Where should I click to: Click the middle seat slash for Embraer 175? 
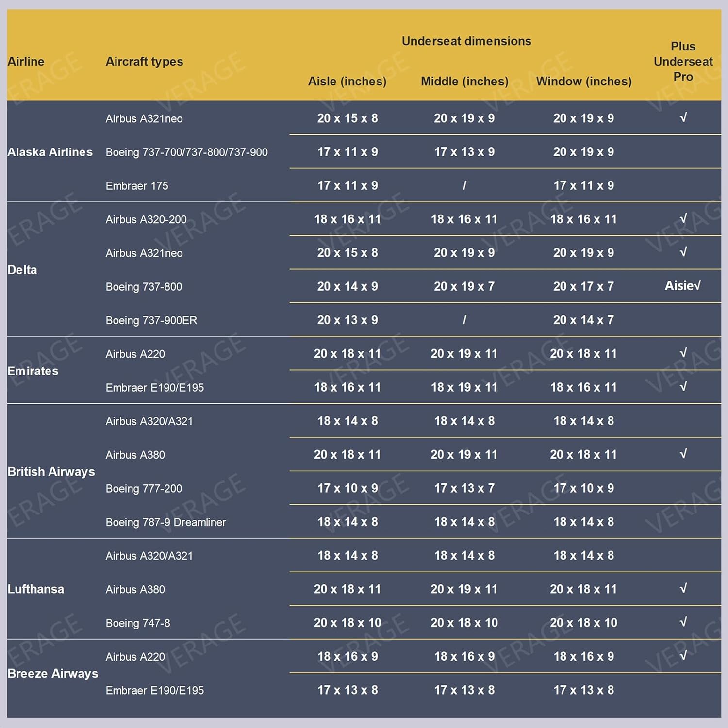point(464,185)
